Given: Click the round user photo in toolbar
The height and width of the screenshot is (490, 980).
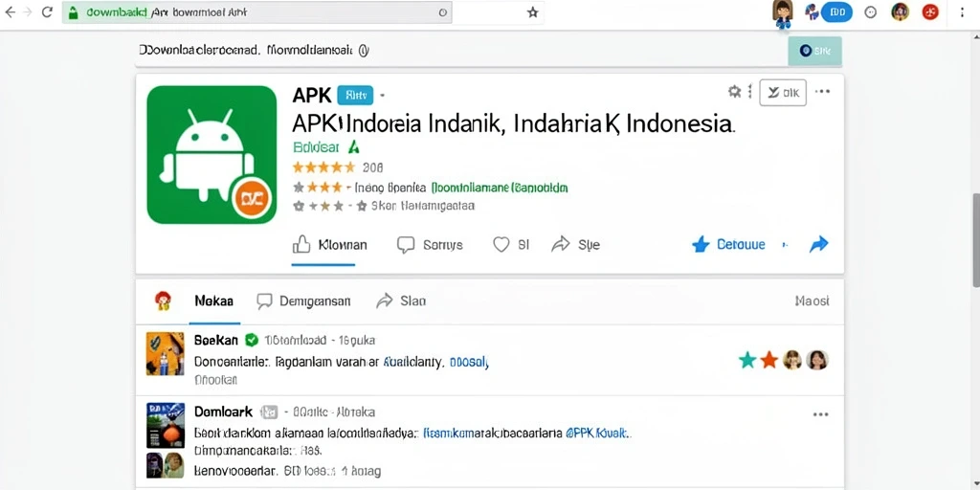Looking at the screenshot, I should coord(900,11).
